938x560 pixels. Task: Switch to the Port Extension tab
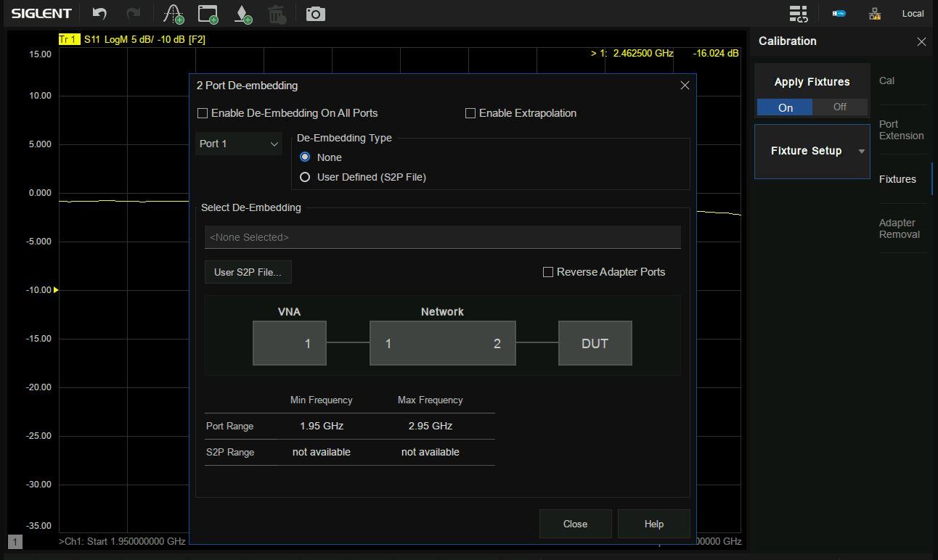click(x=900, y=130)
